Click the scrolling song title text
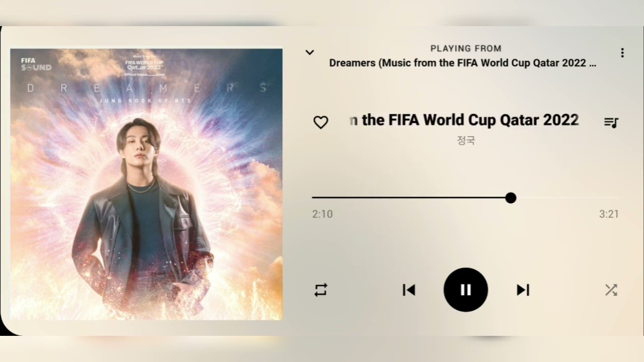This screenshot has height=362, width=644. click(x=464, y=120)
